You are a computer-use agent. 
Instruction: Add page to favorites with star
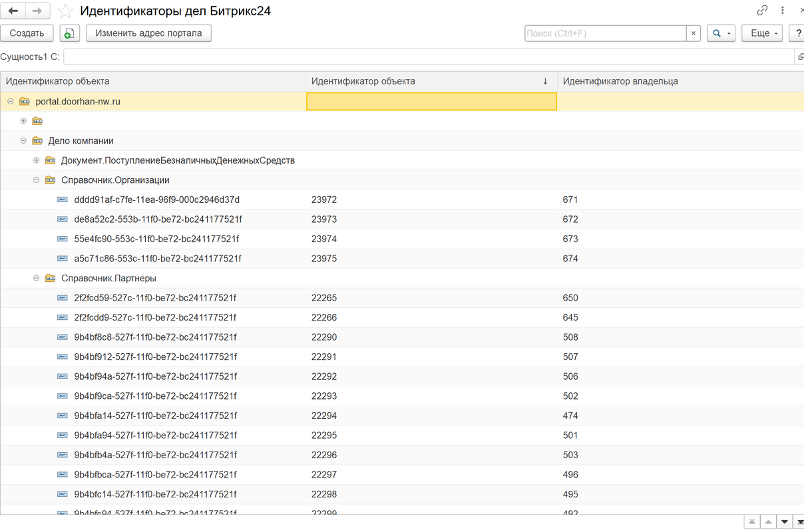[x=65, y=11]
